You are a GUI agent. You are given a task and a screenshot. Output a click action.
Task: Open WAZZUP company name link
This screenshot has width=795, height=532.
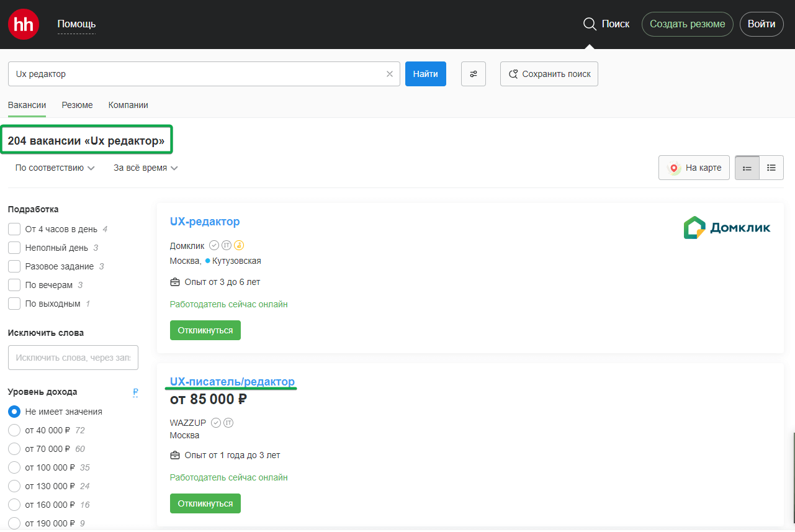coord(188,423)
